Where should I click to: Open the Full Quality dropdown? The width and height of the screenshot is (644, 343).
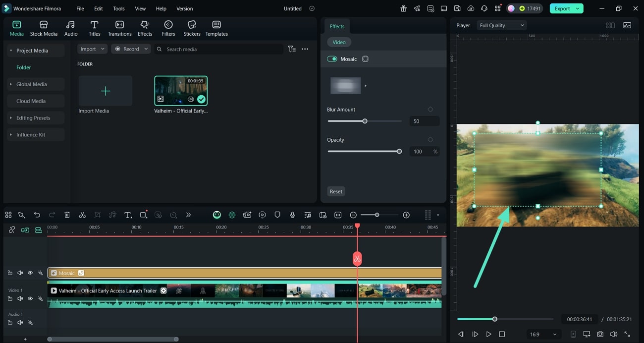(x=501, y=25)
